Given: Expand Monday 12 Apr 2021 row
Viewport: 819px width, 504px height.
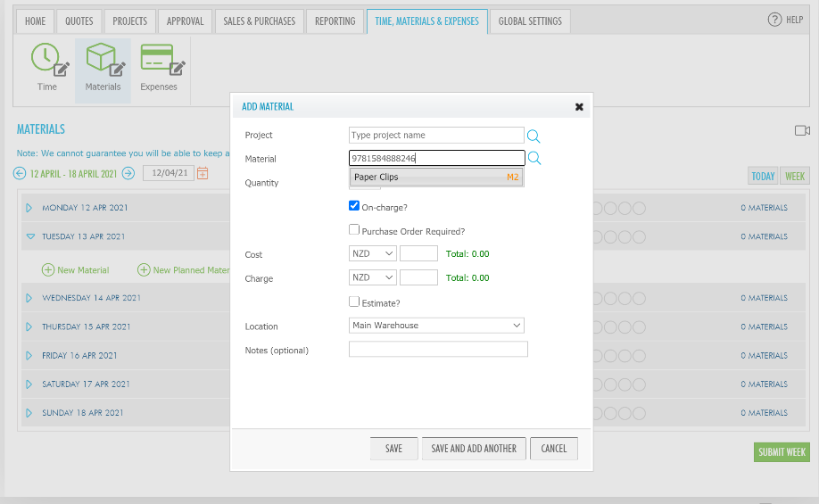Looking at the screenshot, I should tap(29, 208).
